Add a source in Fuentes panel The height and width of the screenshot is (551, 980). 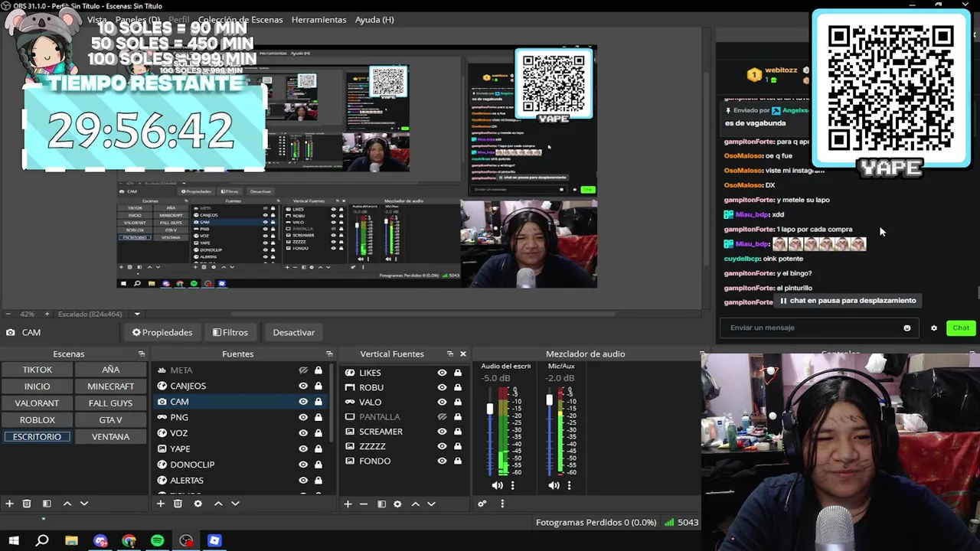click(160, 504)
